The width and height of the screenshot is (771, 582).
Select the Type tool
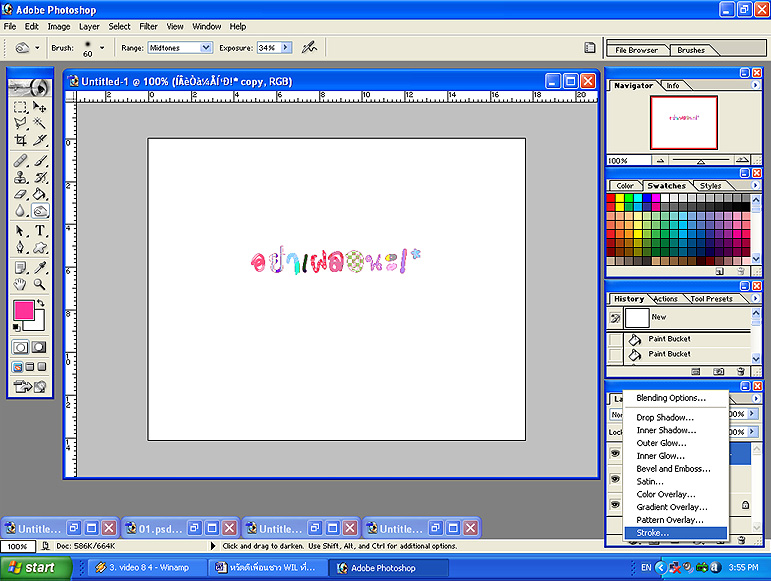coord(40,231)
